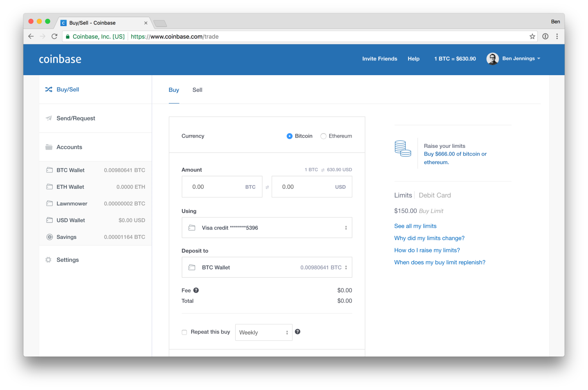Click the Send/Request paper plane icon

[49, 118]
